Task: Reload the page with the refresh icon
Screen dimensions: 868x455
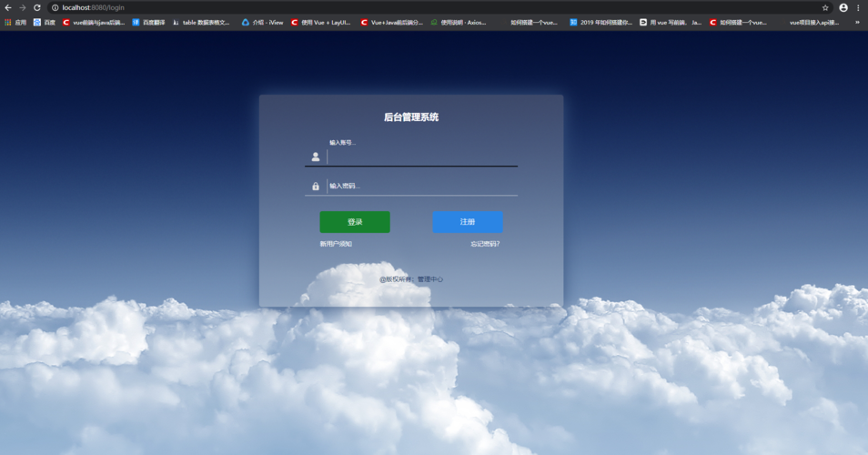Action: coord(37,8)
